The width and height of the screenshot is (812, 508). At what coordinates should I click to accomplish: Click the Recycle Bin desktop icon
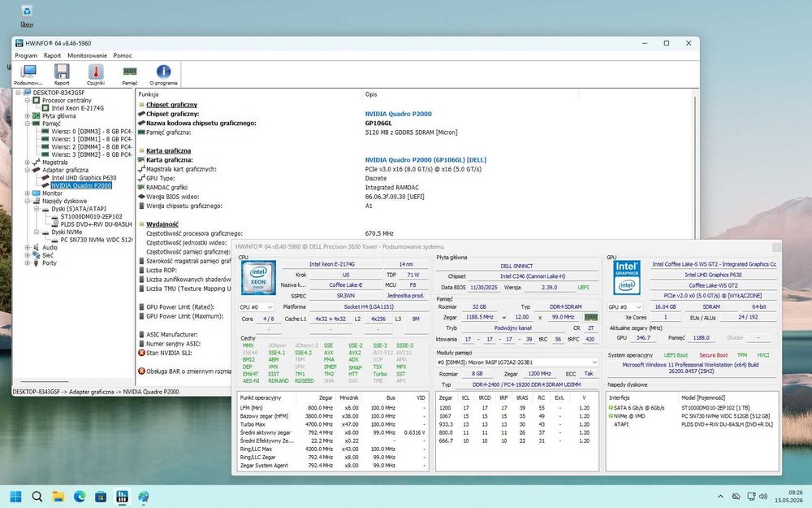click(x=27, y=15)
